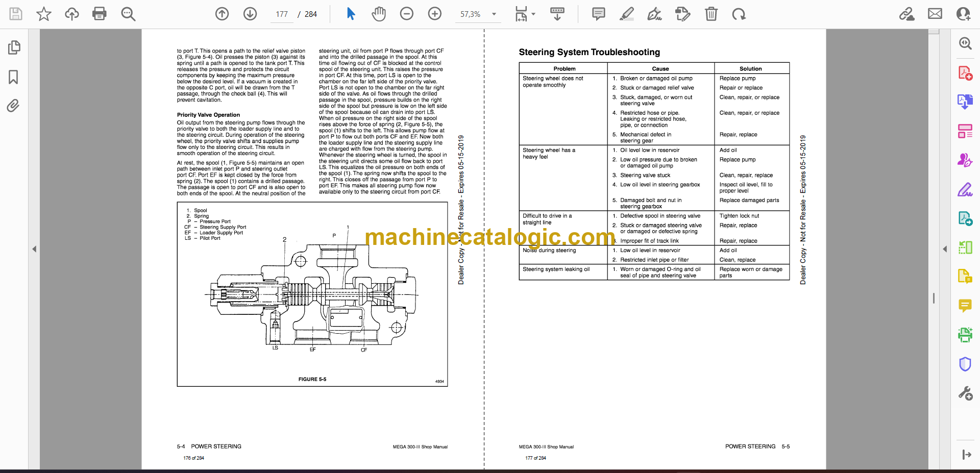This screenshot has width=980, height=473.
Task: Open the bookmarks panel
Action: 13,77
